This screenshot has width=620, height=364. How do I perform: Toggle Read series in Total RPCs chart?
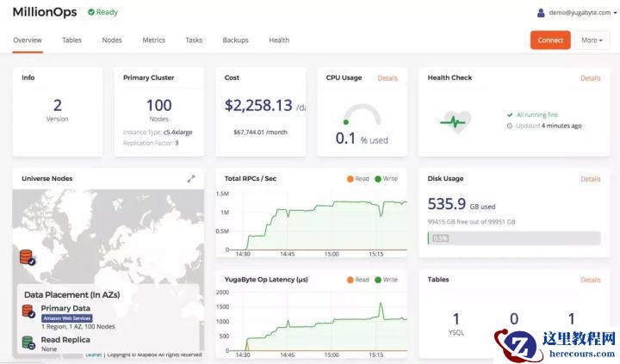(357, 179)
